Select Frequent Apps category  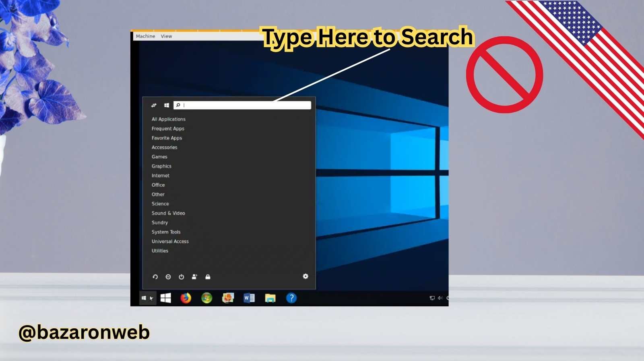(x=168, y=129)
